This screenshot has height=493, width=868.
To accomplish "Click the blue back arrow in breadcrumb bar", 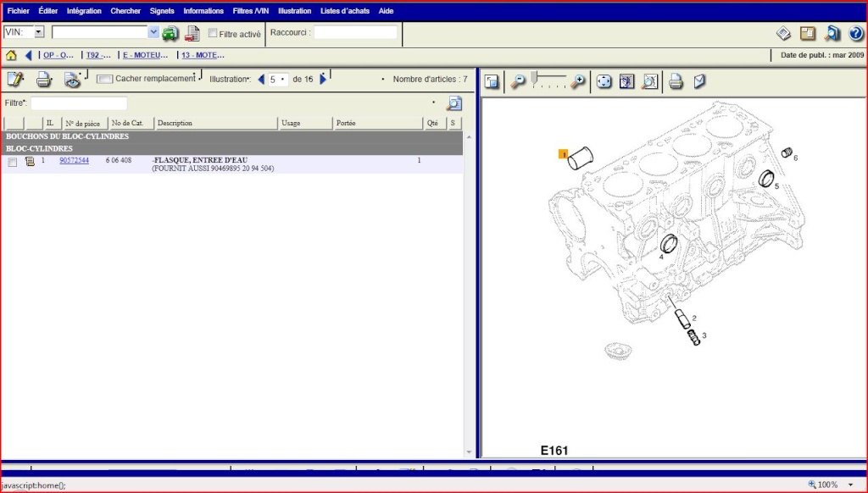I will (x=28, y=55).
